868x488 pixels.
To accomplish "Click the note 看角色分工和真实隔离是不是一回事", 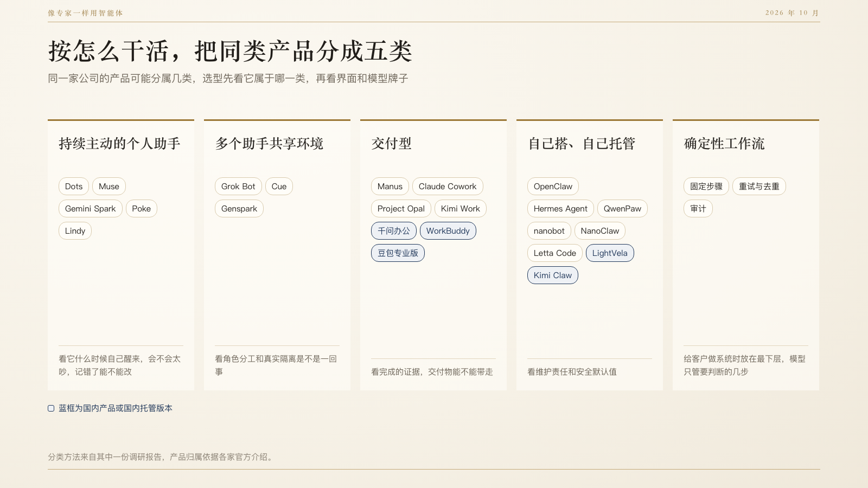I will [276, 365].
